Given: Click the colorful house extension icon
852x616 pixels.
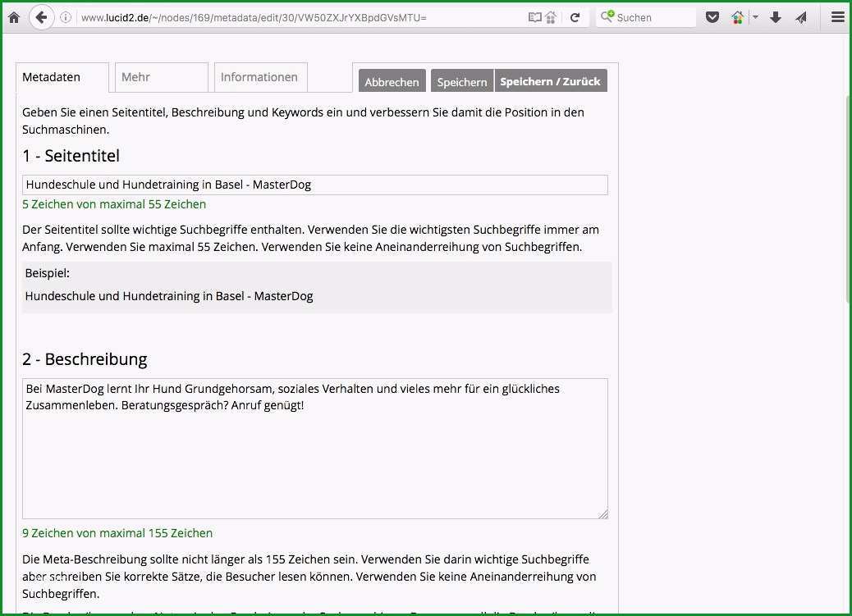Looking at the screenshot, I should pyautogui.click(x=737, y=17).
